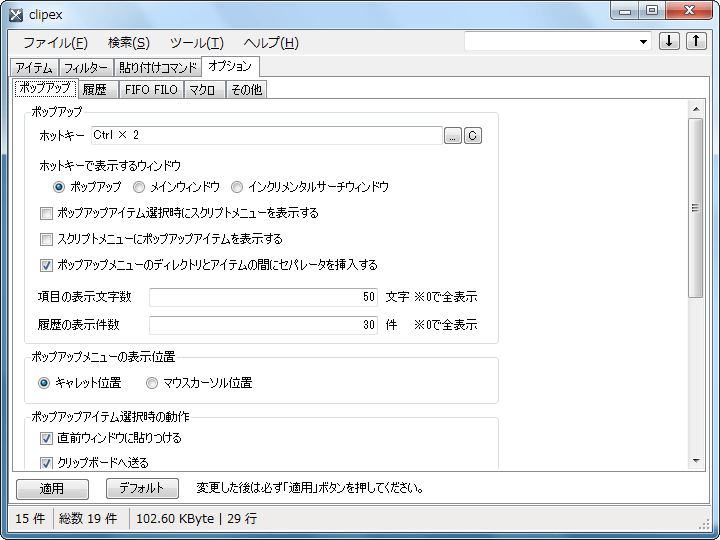Switch to the フィルター tab
Screen dimensions: 720x540
(86, 68)
